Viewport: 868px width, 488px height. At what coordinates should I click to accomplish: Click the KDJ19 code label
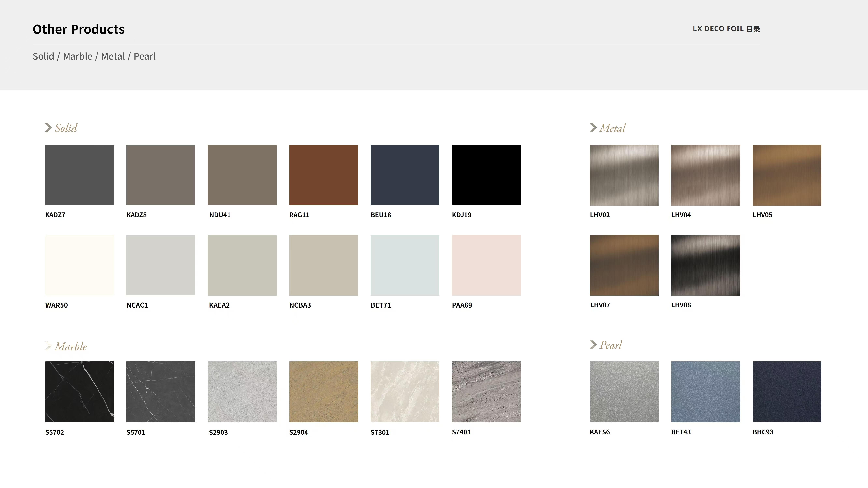pyautogui.click(x=462, y=215)
